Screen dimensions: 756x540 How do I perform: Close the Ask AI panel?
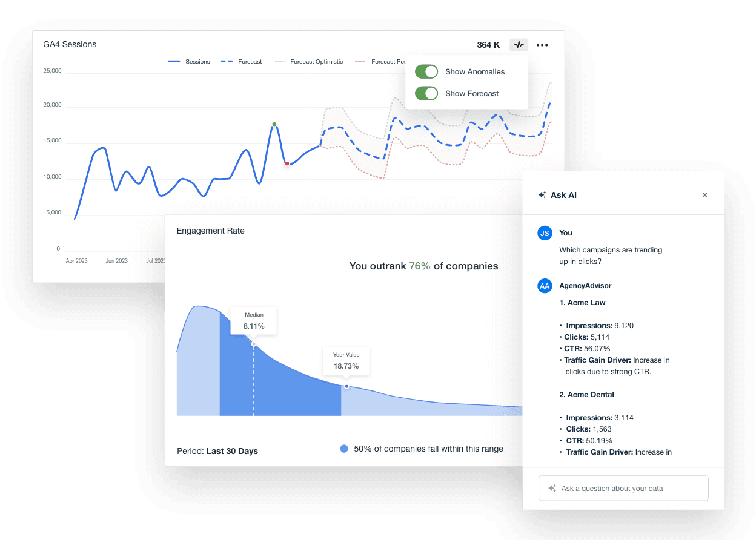click(705, 195)
